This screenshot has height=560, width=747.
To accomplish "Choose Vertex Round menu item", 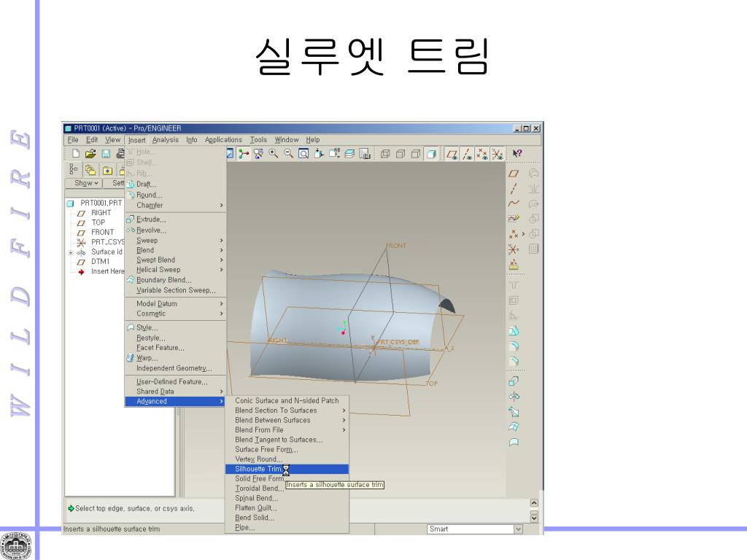I will [x=287, y=459].
